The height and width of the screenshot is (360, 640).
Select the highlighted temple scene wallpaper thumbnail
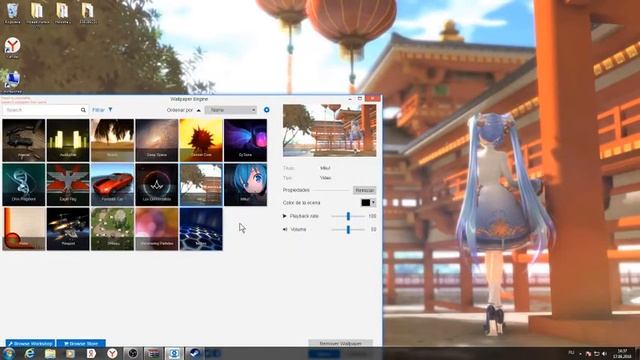(201, 184)
